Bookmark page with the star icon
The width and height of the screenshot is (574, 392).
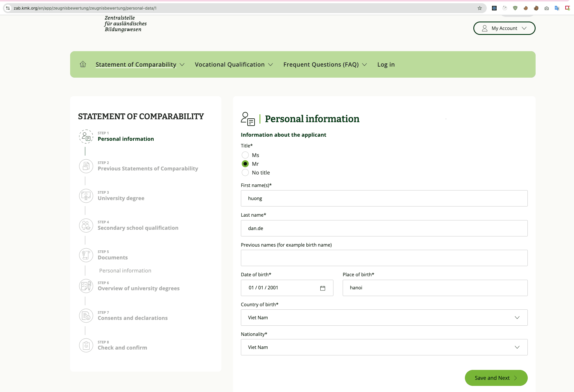coord(480,8)
